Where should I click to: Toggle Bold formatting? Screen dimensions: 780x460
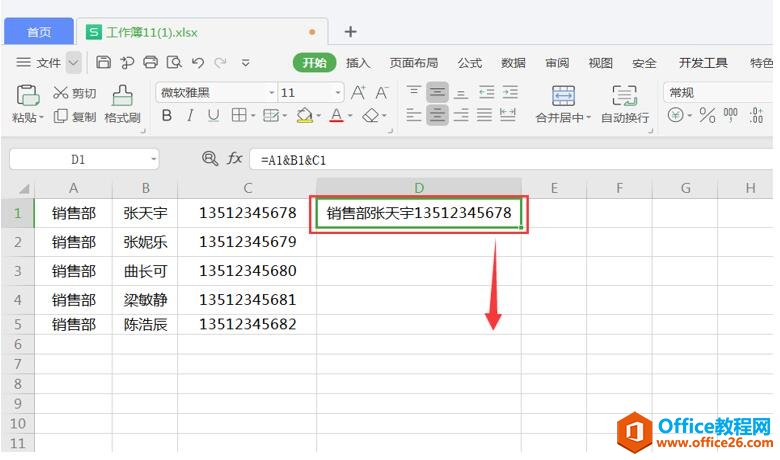167,115
